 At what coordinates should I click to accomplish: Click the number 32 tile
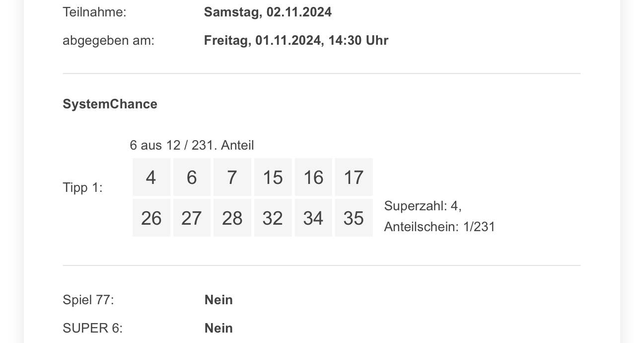point(273,218)
